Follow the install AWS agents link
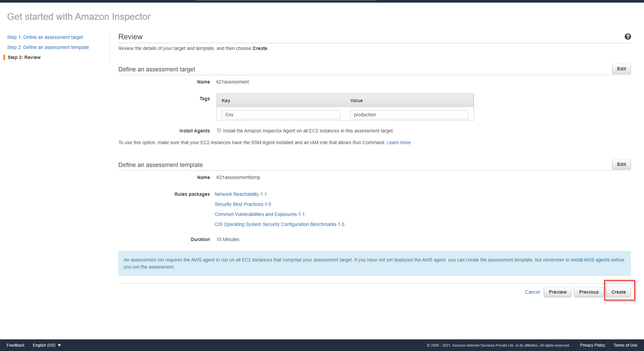The image size is (644, 351). click(x=590, y=260)
